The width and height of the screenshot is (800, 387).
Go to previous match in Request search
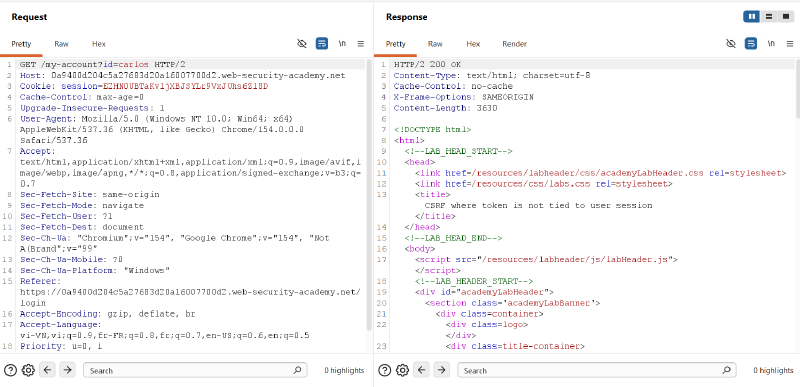coord(47,370)
